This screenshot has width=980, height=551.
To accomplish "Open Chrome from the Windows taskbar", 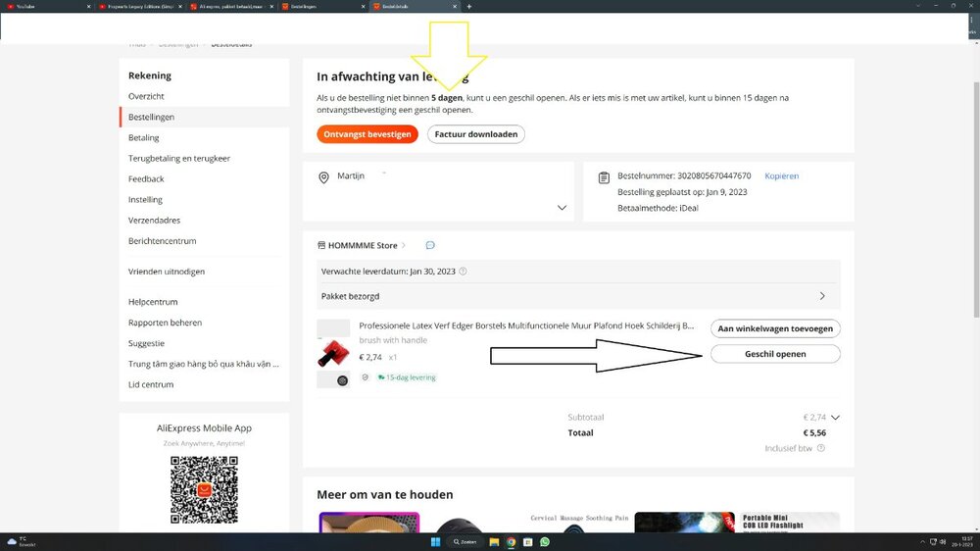I will point(511,541).
